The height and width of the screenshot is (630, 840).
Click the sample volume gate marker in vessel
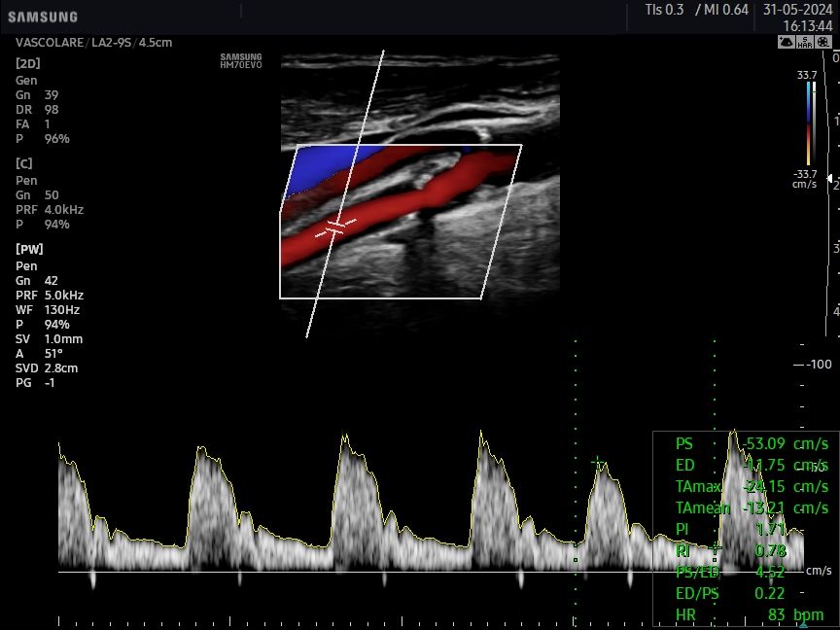click(x=335, y=227)
